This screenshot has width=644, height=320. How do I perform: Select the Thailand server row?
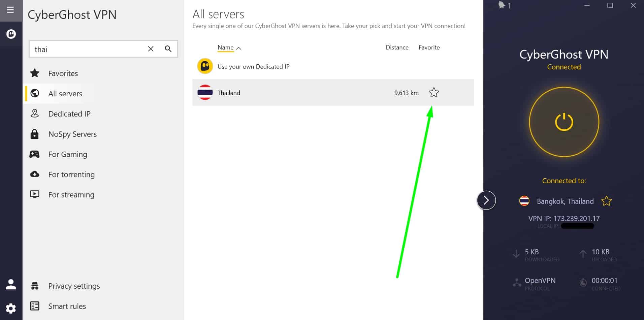pyautogui.click(x=333, y=93)
